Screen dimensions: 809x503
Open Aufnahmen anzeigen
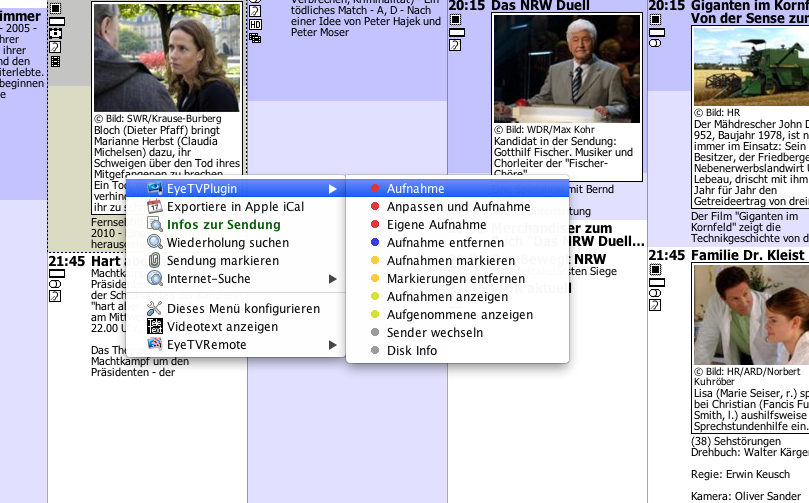[x=457, y=297]
